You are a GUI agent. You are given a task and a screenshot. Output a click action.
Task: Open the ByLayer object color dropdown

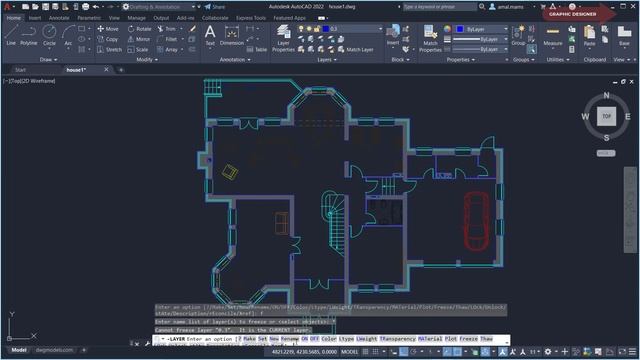pos(481,29)
